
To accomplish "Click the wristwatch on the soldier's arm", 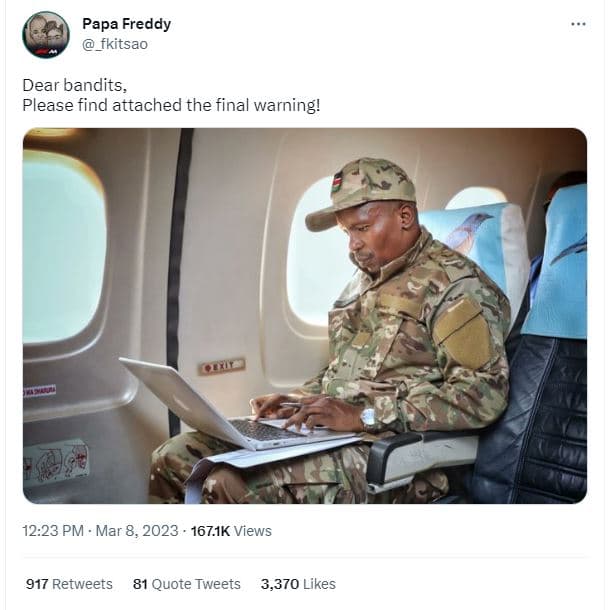I will pos(369,417).
